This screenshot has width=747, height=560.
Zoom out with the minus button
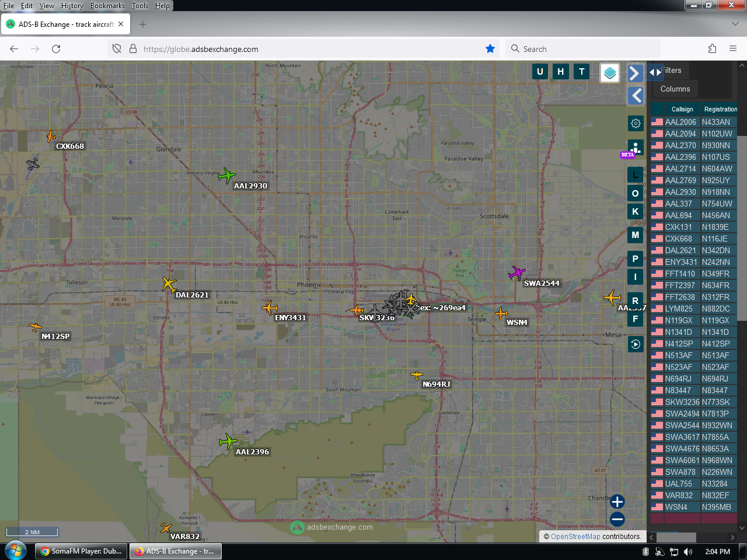point(617,519)
